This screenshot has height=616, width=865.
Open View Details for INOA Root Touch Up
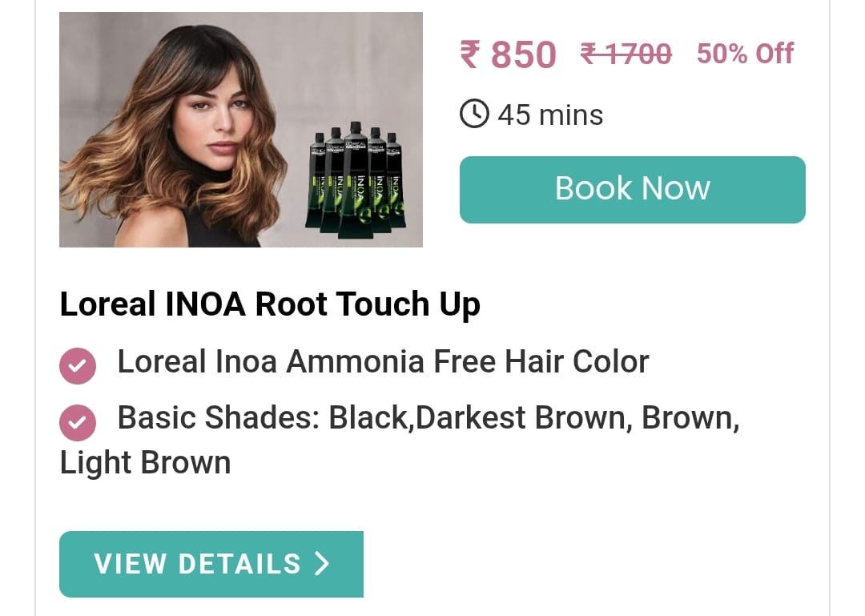click(211, 564)
